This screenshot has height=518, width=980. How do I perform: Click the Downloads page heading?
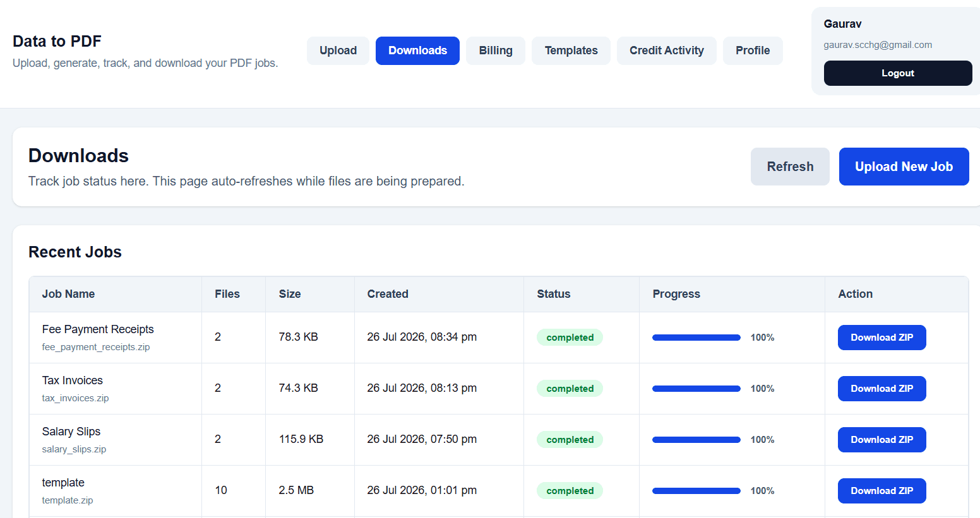78,156
